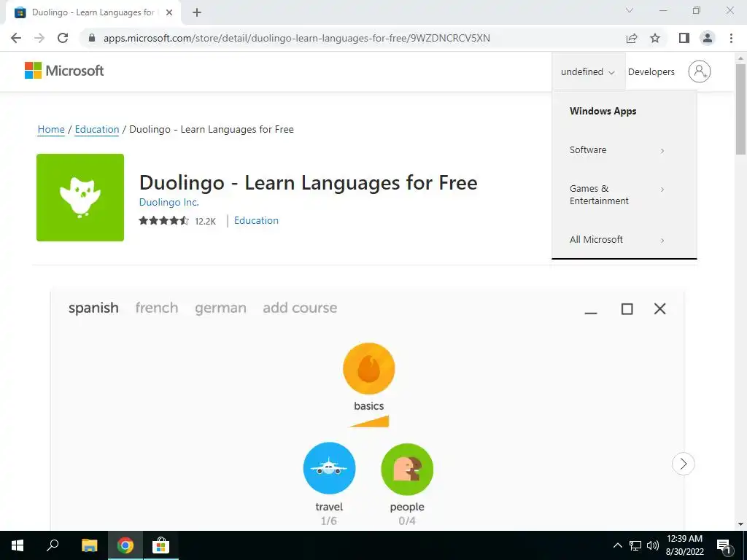The image size is (747, 560).
Task: Open Chrome three-dot menu
Action: point(731,38)
